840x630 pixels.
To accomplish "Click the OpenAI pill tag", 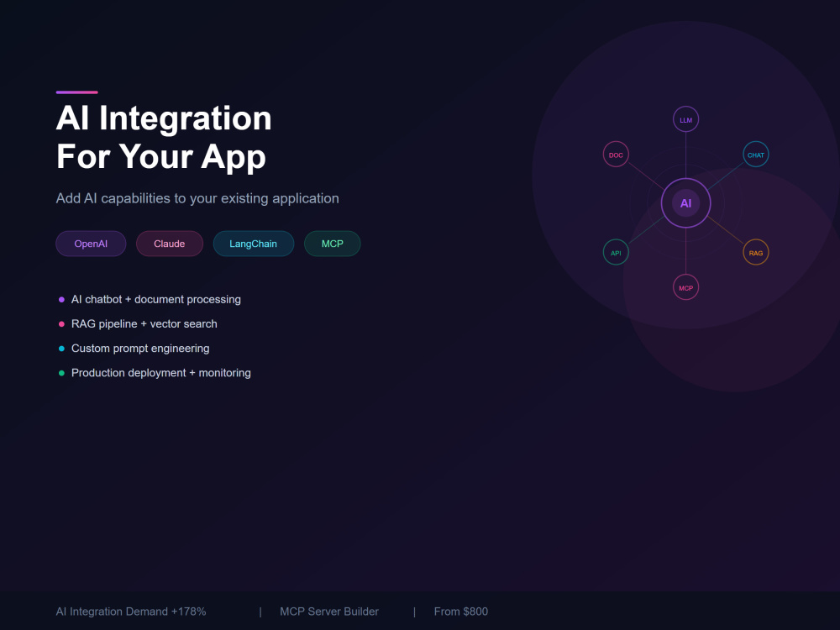I will [91, 244].
